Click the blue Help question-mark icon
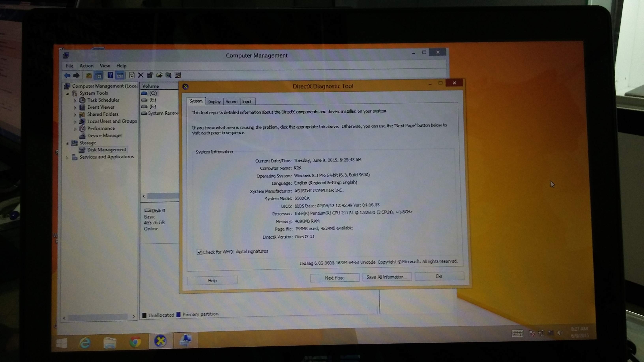644x362 pixels. pyautogui.click(x=110, y=75)
